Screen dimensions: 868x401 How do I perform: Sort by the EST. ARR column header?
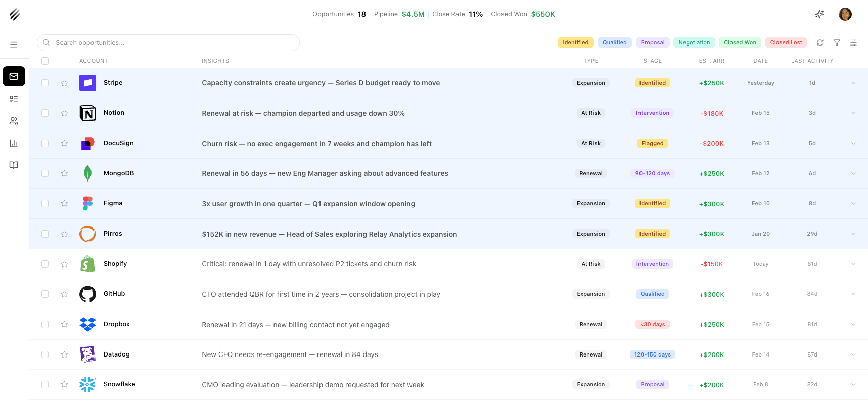coord(712,61)
